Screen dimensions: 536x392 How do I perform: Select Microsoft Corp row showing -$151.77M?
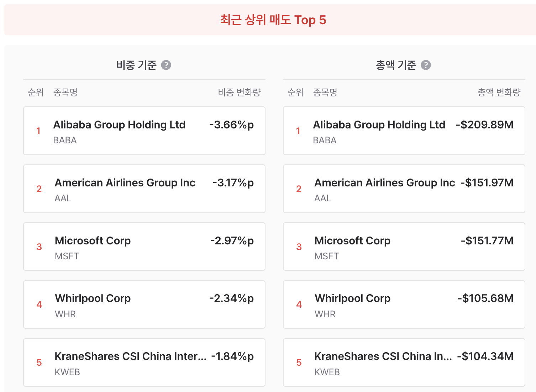404,247
